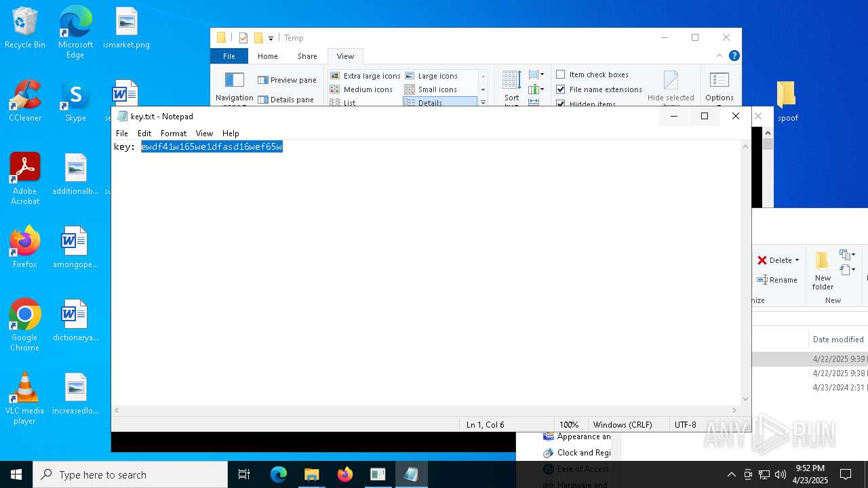The width and height of the screenshot is (868, 488).
Task: Open network status in system tray
Action: (764, 474)
